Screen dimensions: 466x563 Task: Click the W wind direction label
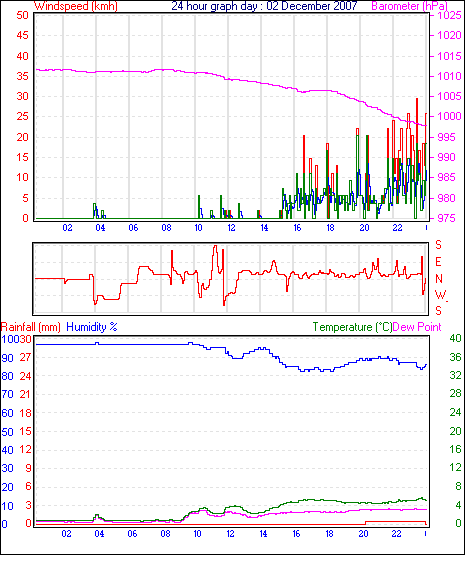(x=440, y=295)
